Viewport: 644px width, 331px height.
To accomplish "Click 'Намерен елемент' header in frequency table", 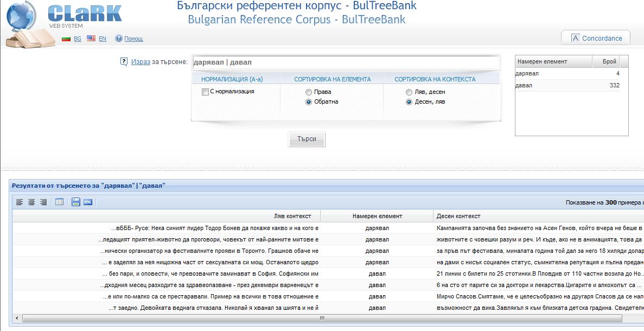I will (x=553, y=62).
